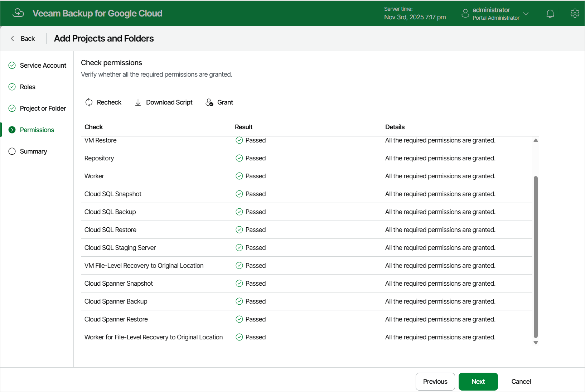The width and height of the screenshot is (585, 392).
Task: Click the Passed icon for Cloud SQL Snapshot
Action: point(239,194)
